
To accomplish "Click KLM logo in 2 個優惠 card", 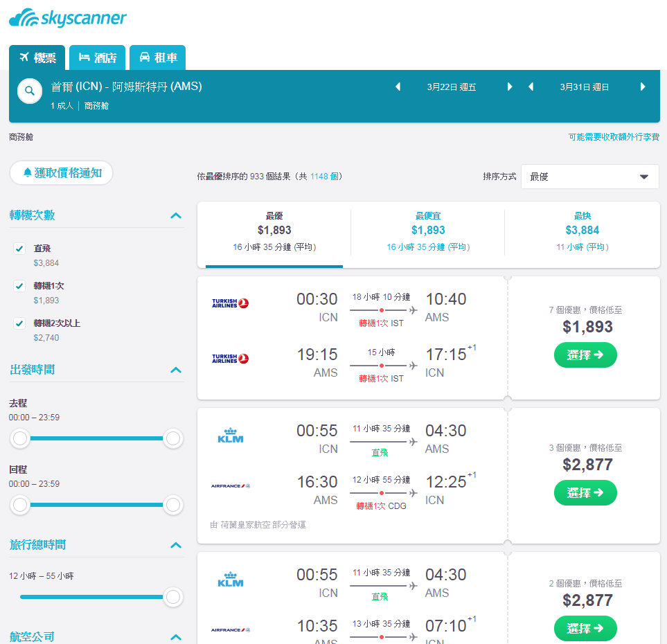I will (231, 580).
